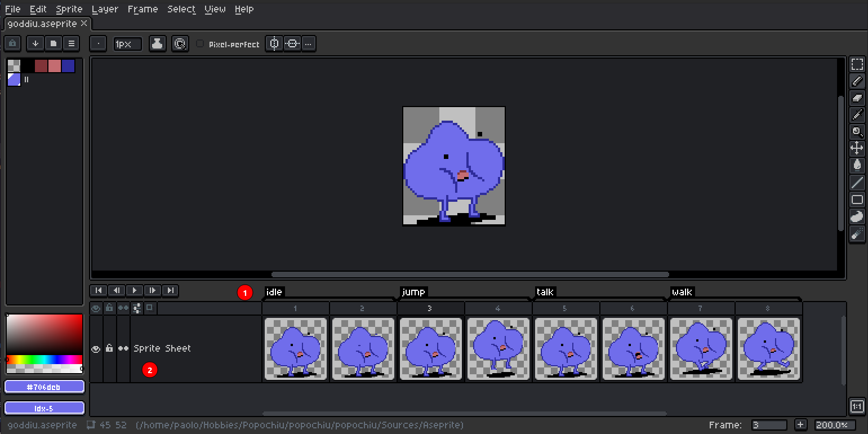The width and height of the screenshot is (868, 434).
Task: Select frame 5 cel thumbnail
Action: coord(566,349)
